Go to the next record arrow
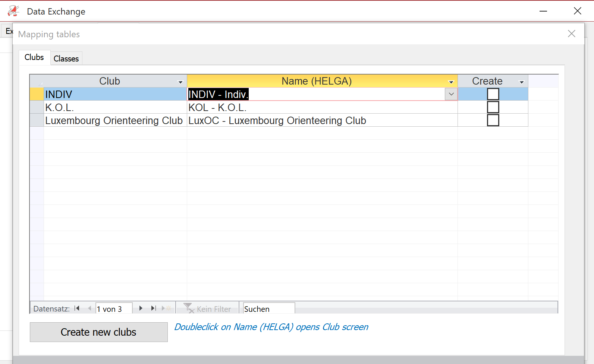This screenshot has height=364, width=594. [141, 308]
